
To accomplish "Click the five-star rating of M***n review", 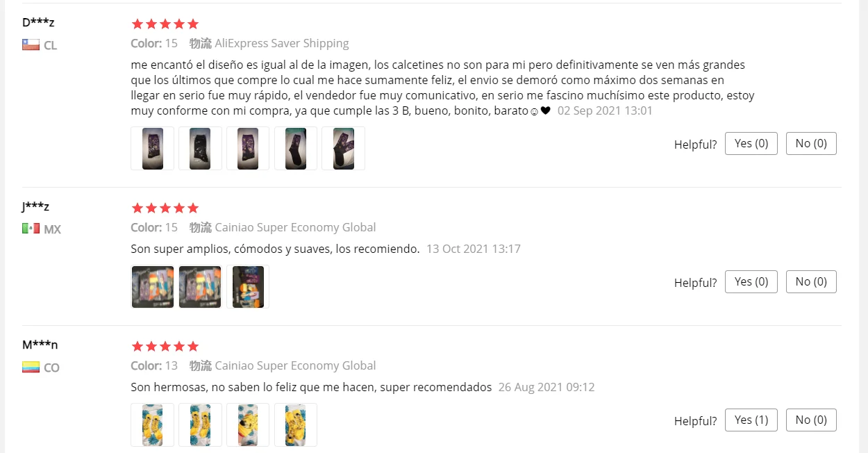I will click(165, 346).
